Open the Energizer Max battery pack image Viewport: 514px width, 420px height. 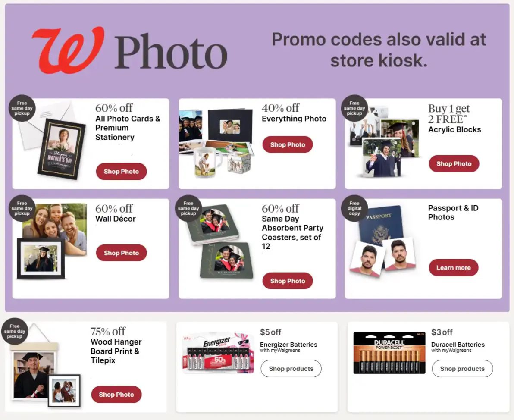point(218,353)
